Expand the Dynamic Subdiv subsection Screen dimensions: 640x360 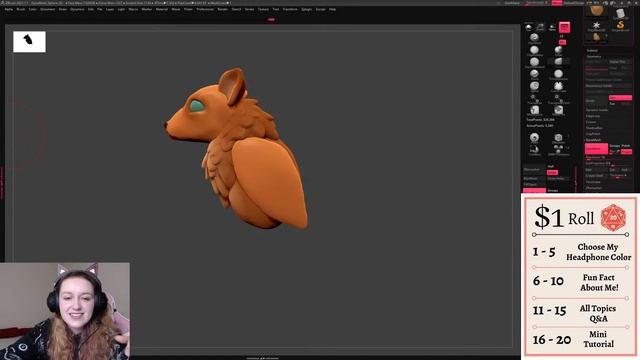click(x=597, y=110)
